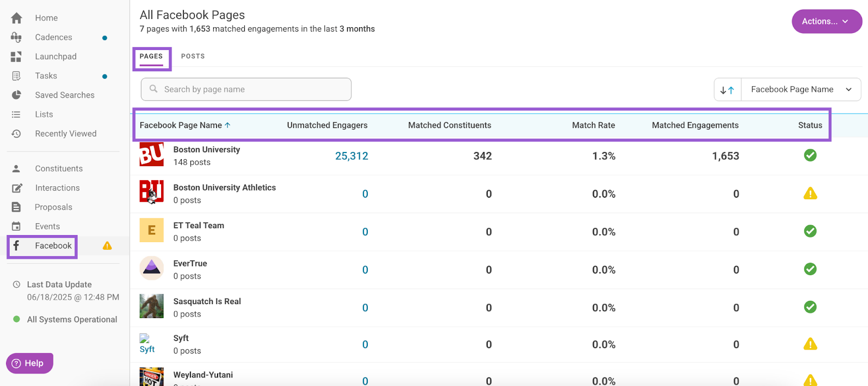Image resolution: width=868 pixels, height=386 pixels.
Task: Click All Systems Operational status text
Action: click(x=72, y=320)
